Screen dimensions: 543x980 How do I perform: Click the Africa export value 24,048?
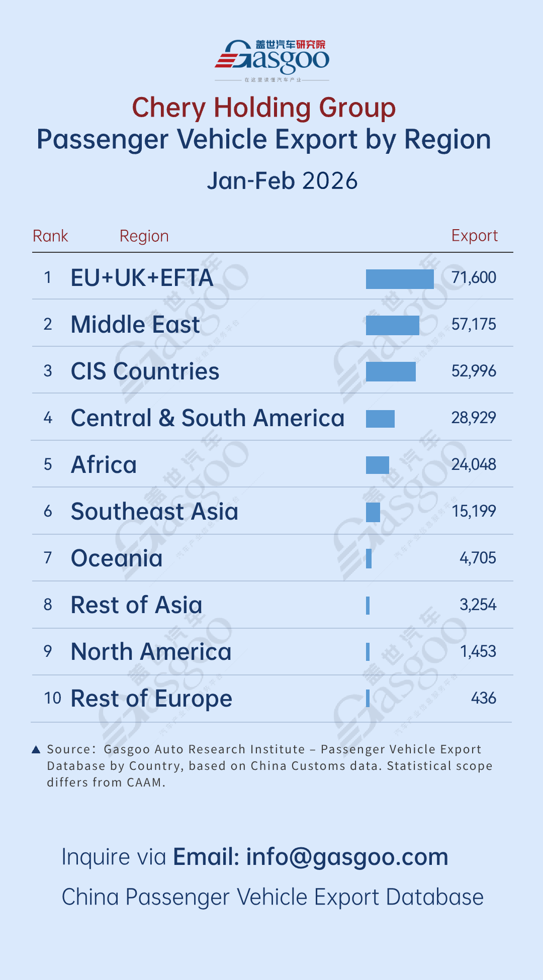pos(473,464)
